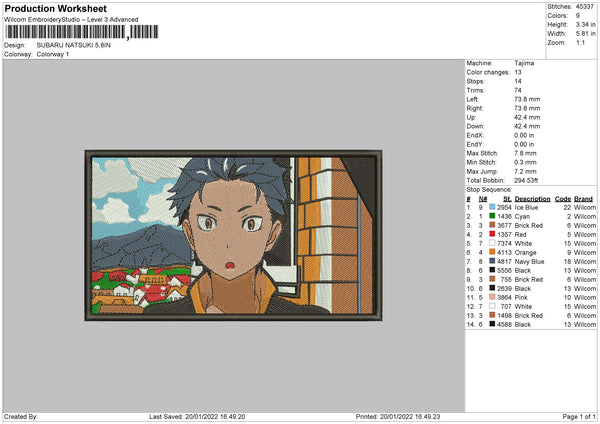Viewport: 600px width, 424px height.
Task: Select stitch count 3677 for Brick Red
Action: (504, 225)
